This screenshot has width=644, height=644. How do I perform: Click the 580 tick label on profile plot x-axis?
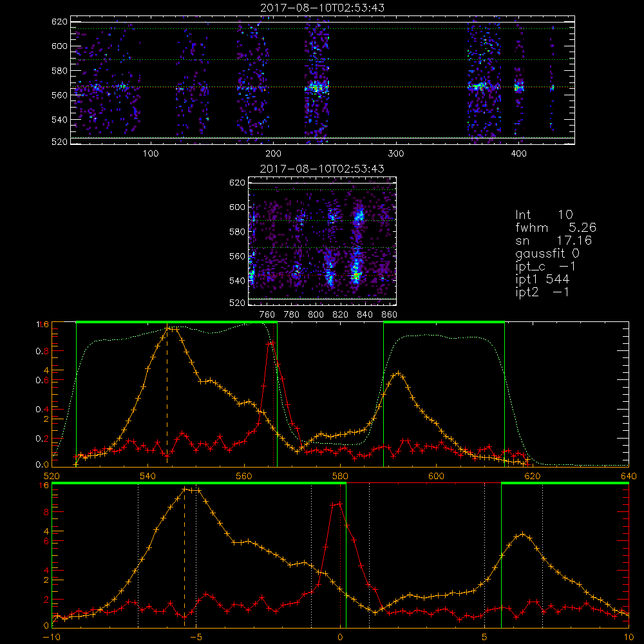point(340,477)
